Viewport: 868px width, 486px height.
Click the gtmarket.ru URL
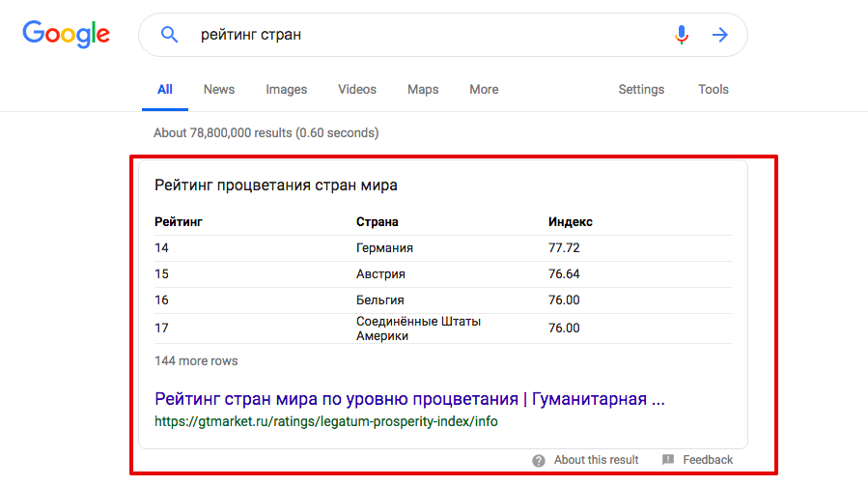point(326,421)
